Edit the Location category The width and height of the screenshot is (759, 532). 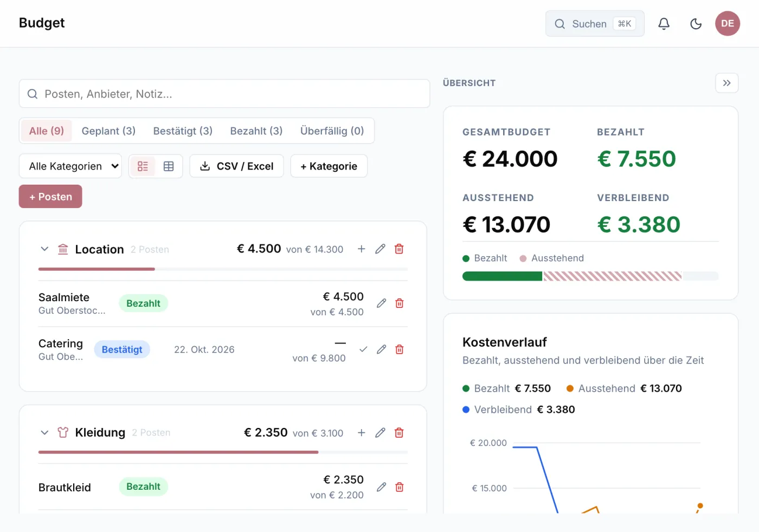(x=380, y=249)
